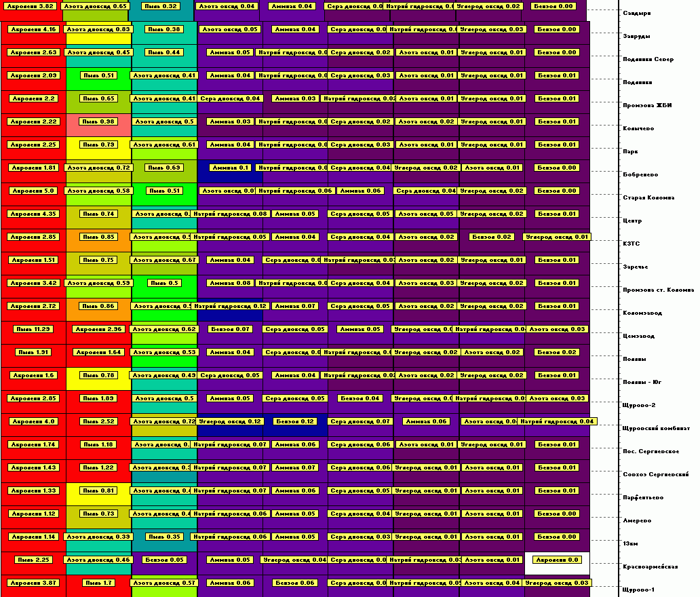Pick the 'Пыль 0.38' label

click(x=164, y=29)
